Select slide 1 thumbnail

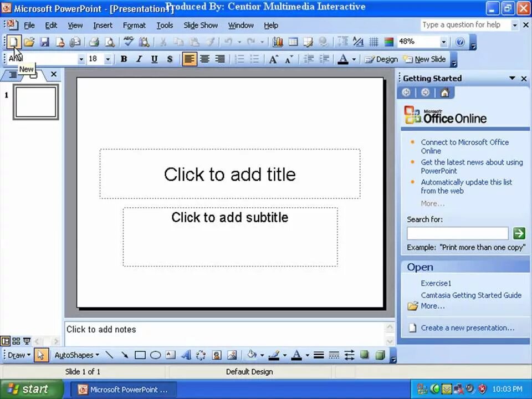coord(35,102)
